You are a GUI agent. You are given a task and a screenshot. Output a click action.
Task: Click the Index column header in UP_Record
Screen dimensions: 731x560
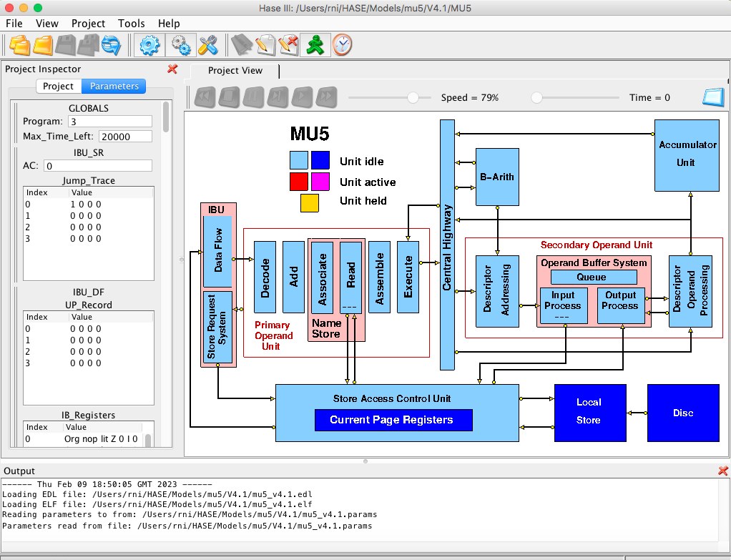46,317
